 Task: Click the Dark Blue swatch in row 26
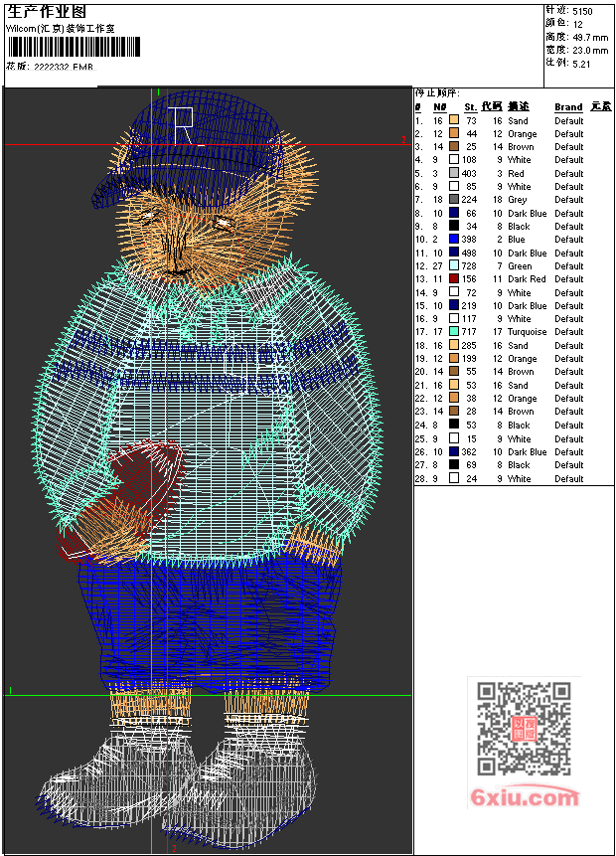coord(454,451)
